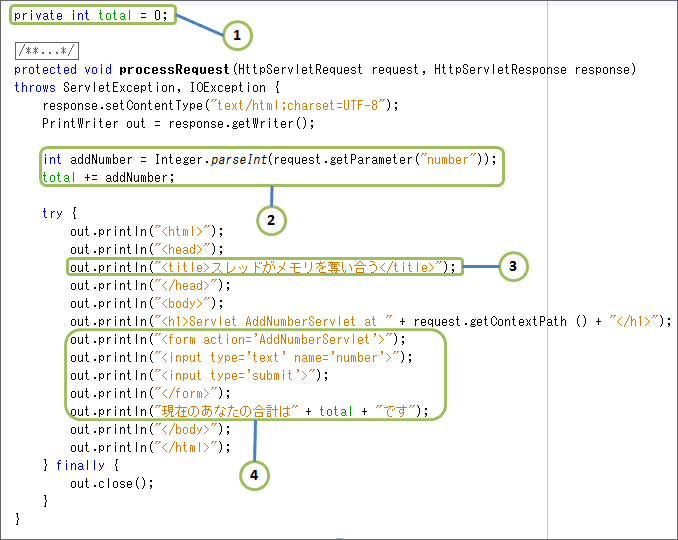Screen dimensions: 678x540
Task: Click the HttpServletResponse parameter type
Action: pyautogui.click(x=500, y=70)
